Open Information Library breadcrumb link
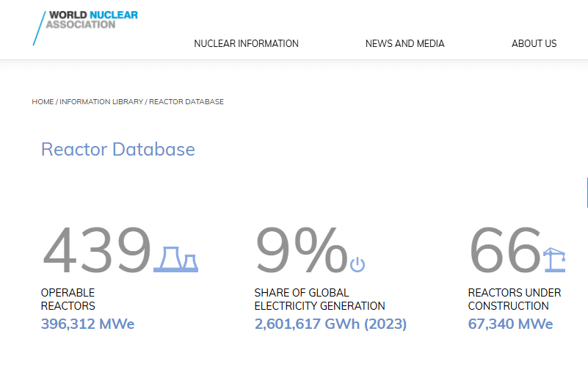Screen dimensions: 588x367 [x=101, y=101]
